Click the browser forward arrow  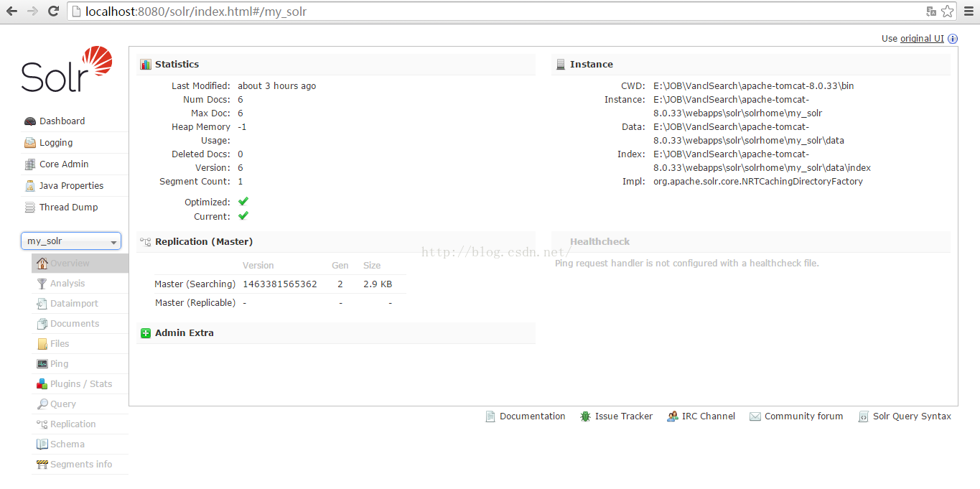[32, 11]
